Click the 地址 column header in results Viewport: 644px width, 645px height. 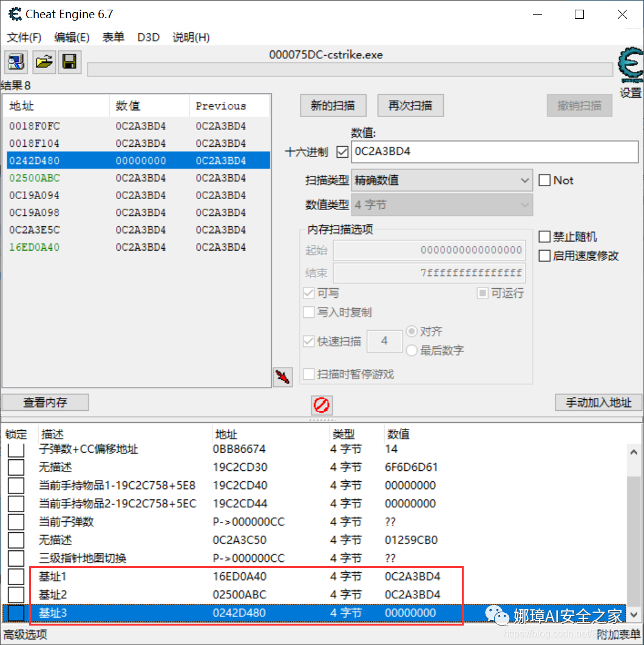tap(56, 106)
